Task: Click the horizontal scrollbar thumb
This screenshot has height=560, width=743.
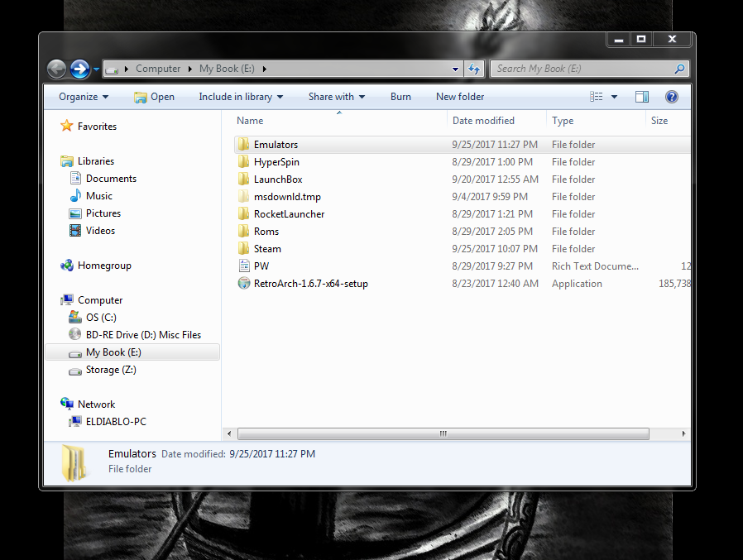Action: pyautogui.click(x=443, y=433)
